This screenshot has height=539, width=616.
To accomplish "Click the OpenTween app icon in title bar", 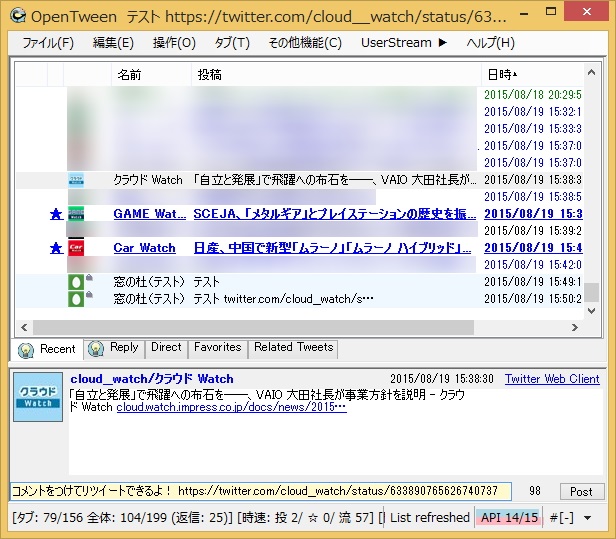I will [18, 16].
